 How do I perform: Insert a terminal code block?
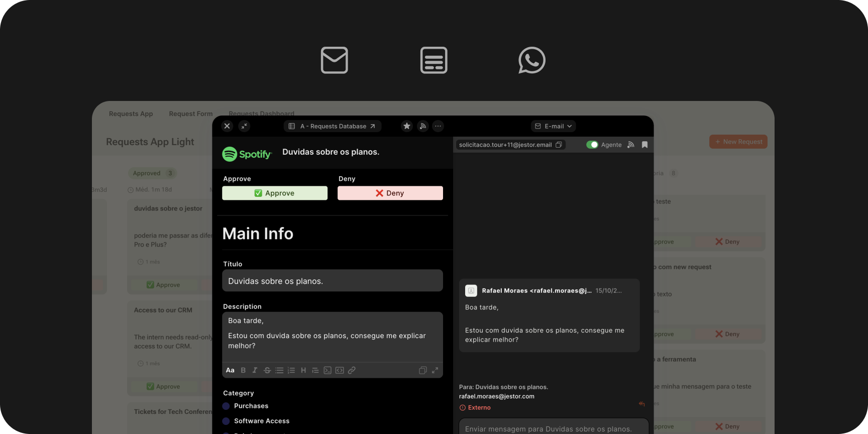pos(328,370)
